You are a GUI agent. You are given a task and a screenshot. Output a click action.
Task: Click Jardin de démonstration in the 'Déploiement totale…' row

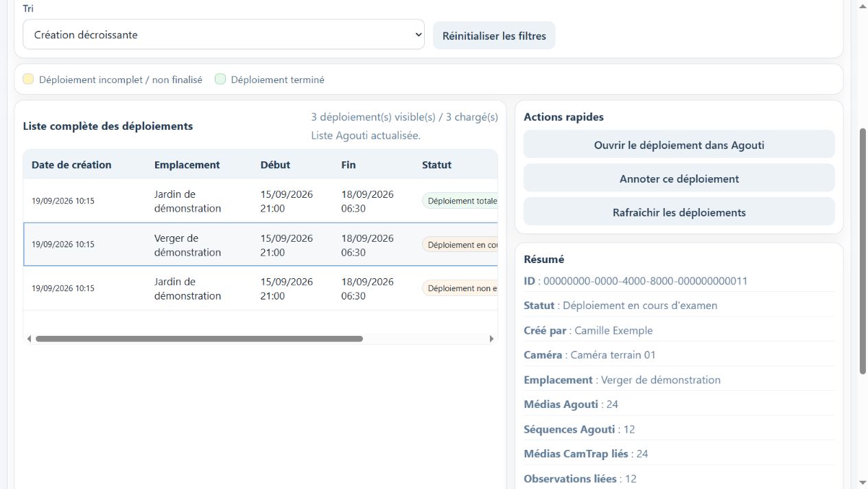tap(188, 201)
